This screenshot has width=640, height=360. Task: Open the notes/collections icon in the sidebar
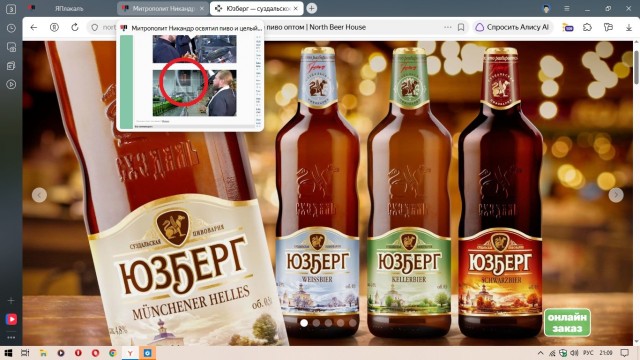[x=11, y=66]
